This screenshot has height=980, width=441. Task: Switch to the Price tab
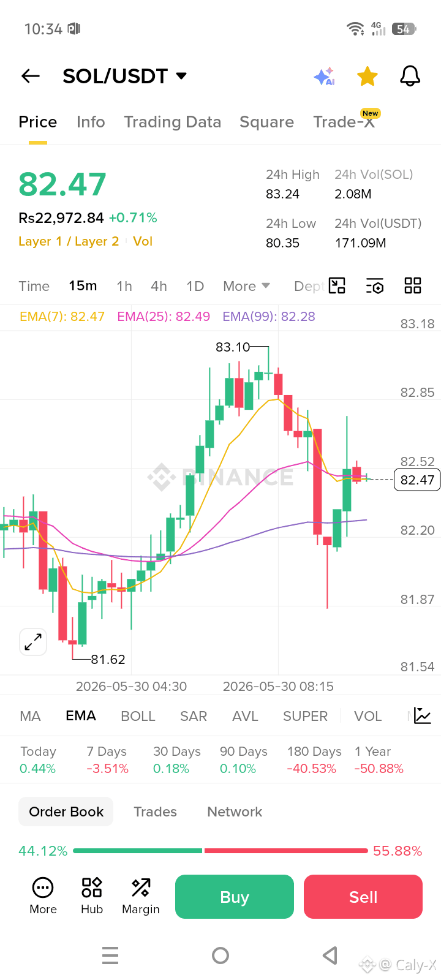tap(38, 122)
